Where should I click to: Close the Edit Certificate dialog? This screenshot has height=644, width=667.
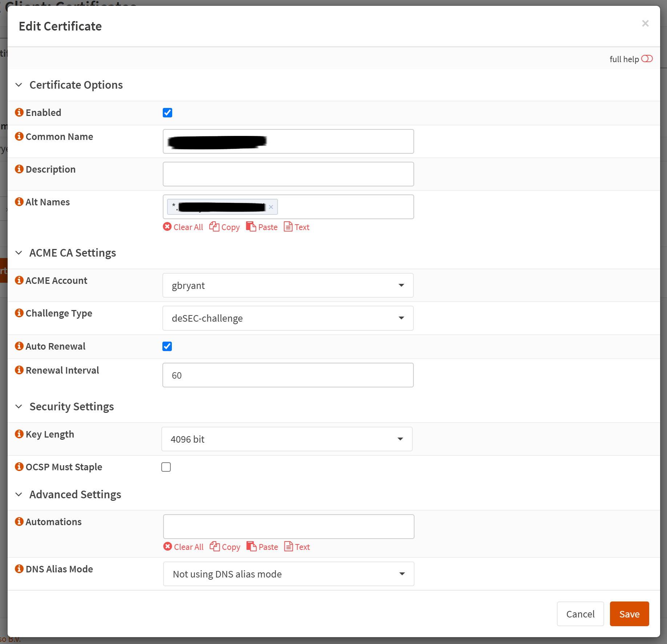[645, 24]
